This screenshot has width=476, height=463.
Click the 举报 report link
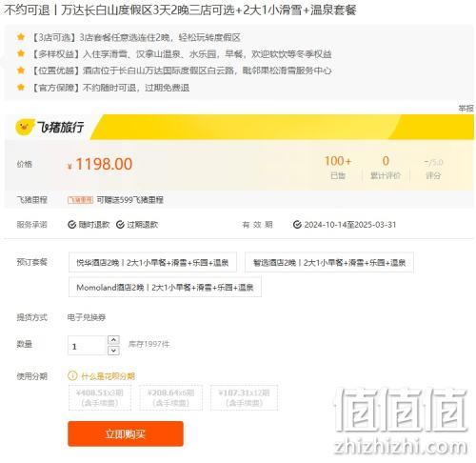coord(466,109)
